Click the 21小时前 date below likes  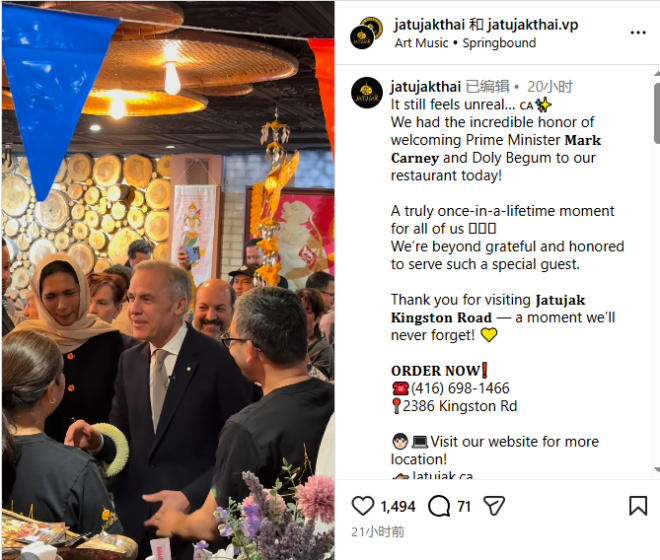(x=378, y=532)
